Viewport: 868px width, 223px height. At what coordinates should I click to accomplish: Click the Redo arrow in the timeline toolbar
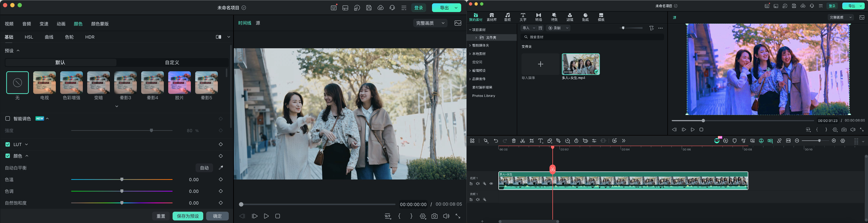click(x=505, y=141)
